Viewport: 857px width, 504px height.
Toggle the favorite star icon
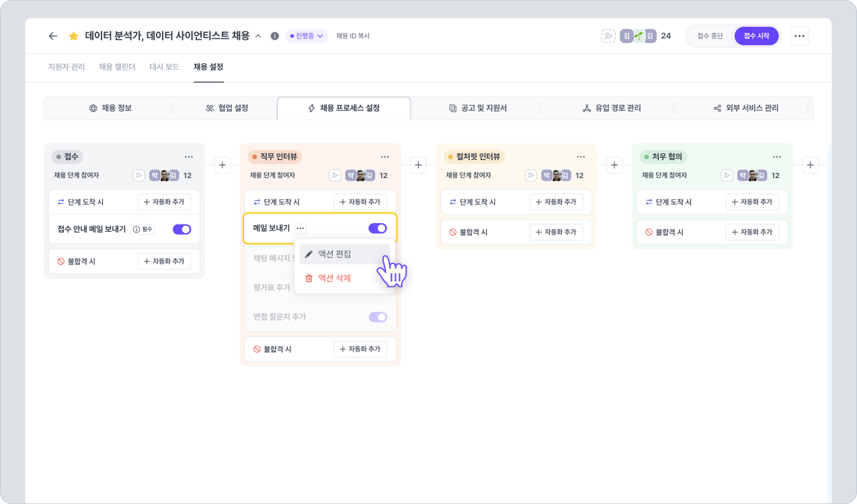(74, 36)
